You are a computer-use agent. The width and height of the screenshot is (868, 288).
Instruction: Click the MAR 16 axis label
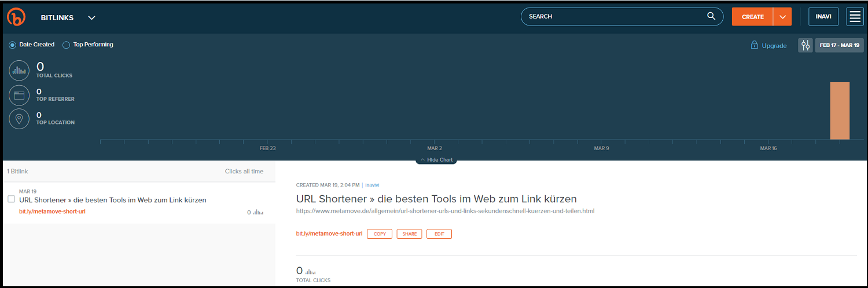[768, 148]
